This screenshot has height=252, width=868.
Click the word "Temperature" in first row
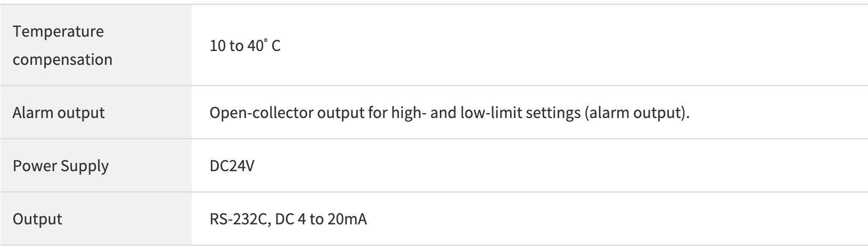coord(59,32)
